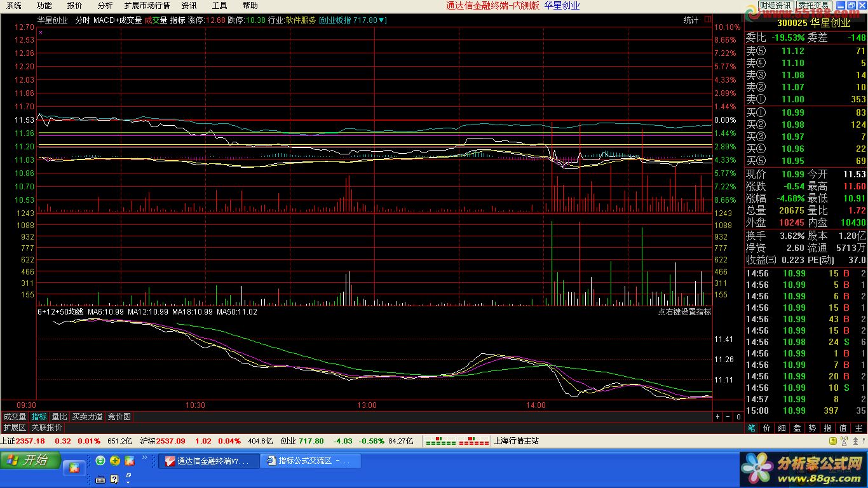Image resolution: width=868 pixels, height=488 pixels.
Task: Click the antenna connection status icon
Action: click(844, 441)
